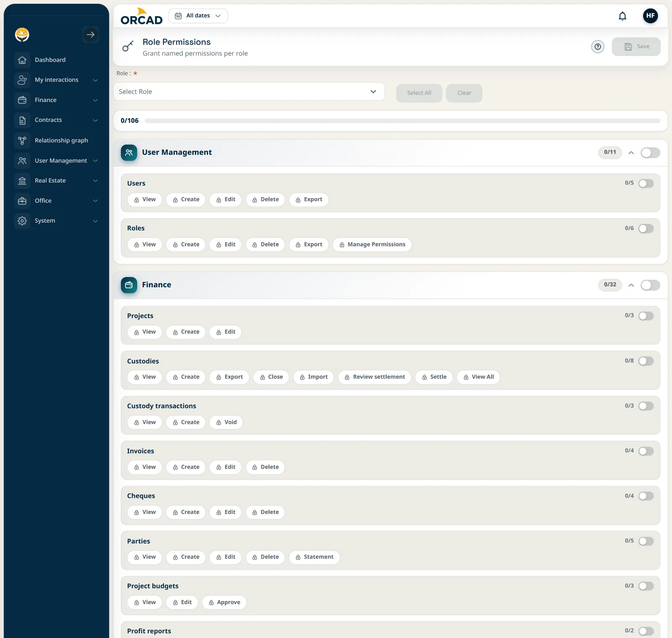Click the Relationship graph node icon
Screen dimensions: 672x638
pos(22,140)
